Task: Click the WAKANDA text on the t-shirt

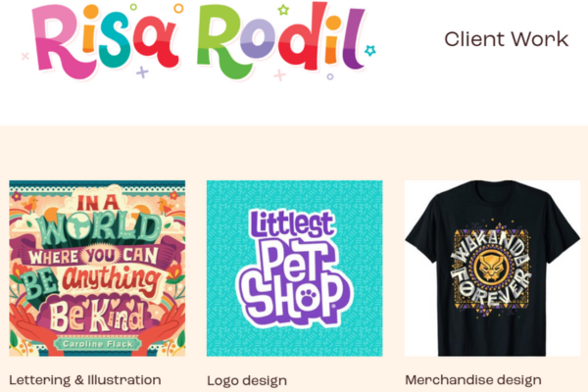Action: 489,246
